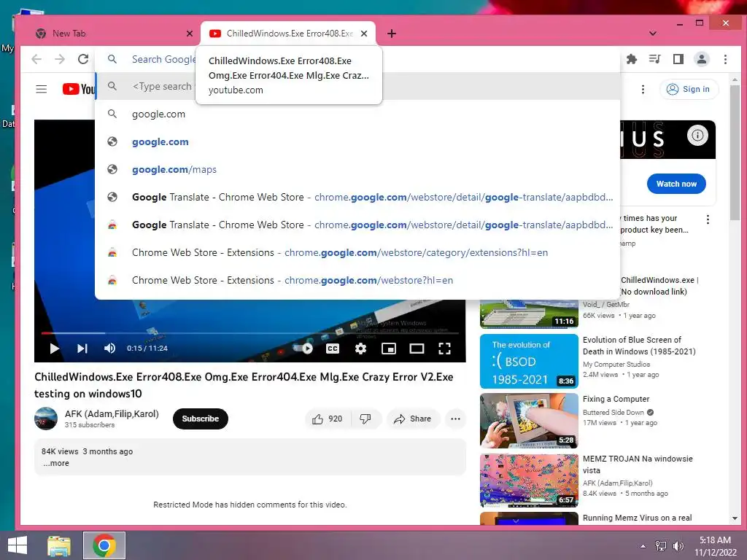Viewport: 747px width, 560px height.
Task: Reload the page with the refresh icon
Action: 83,59
